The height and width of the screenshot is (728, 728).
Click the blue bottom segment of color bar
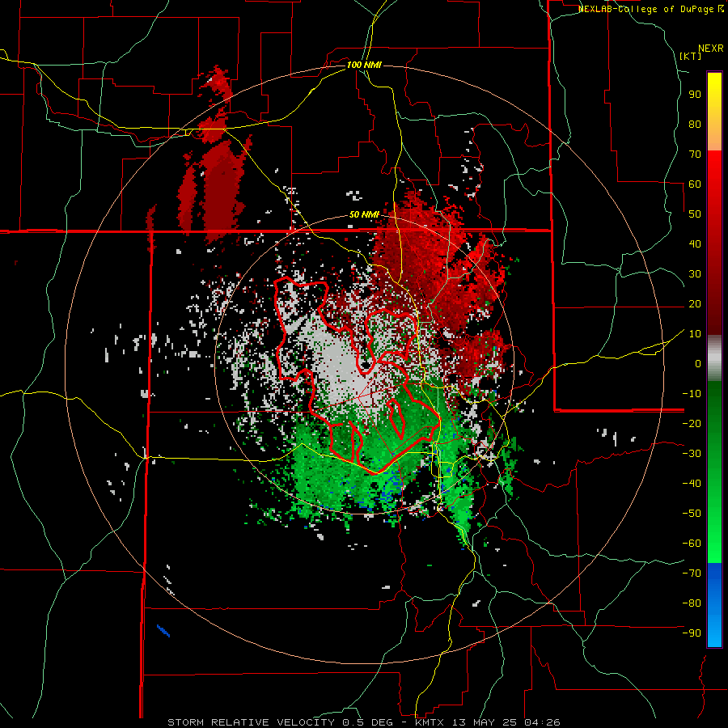point(714,605)
